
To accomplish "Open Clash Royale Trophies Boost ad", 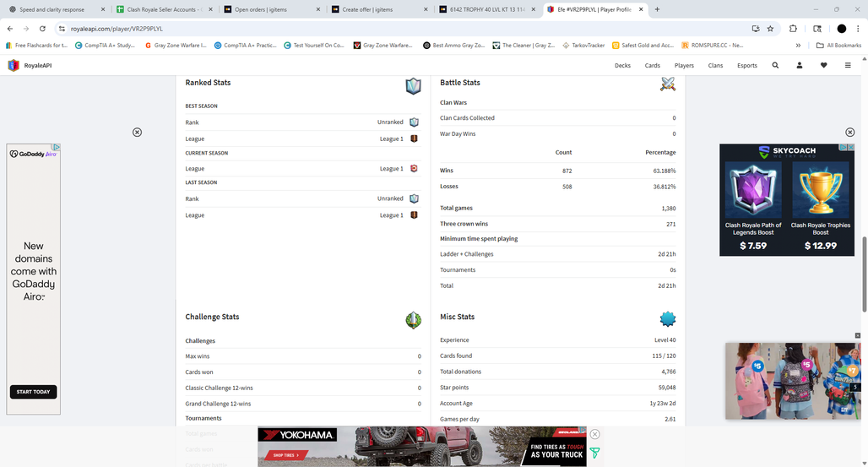I will coord(821,207).
